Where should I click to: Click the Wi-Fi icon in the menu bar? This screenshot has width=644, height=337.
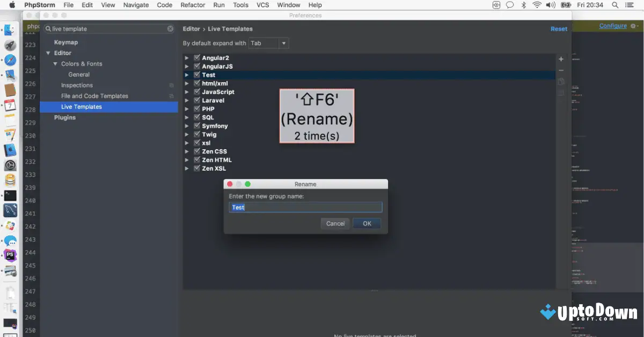(x=537, y=5)
